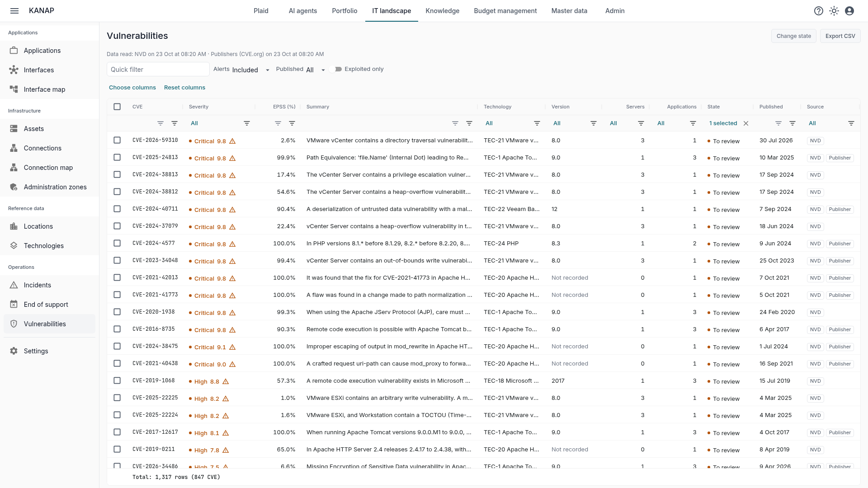Viewport: 868px width, 488px height.
Task: Click the Reset columns link
Action: coord(184,88)
